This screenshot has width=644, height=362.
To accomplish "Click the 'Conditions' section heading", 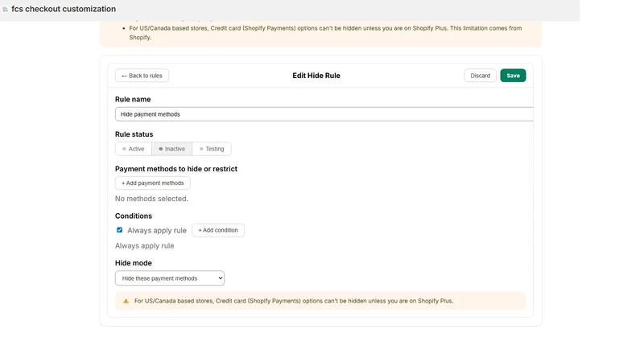I will (x=134, y=216).
